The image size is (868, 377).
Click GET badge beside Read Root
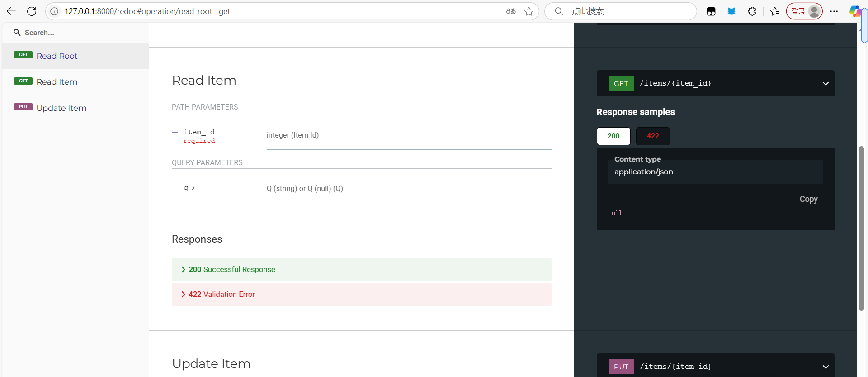[23, 55]
